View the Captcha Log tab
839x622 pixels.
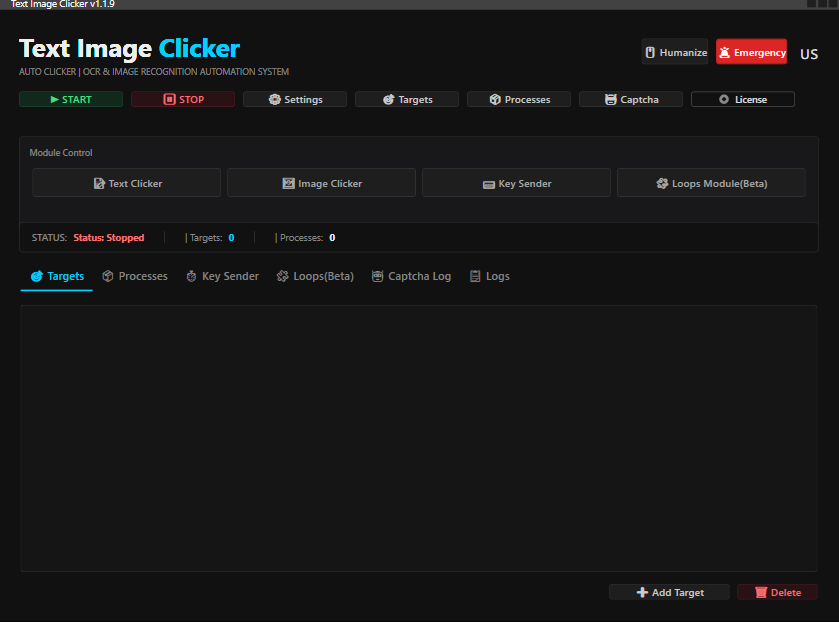411,276
